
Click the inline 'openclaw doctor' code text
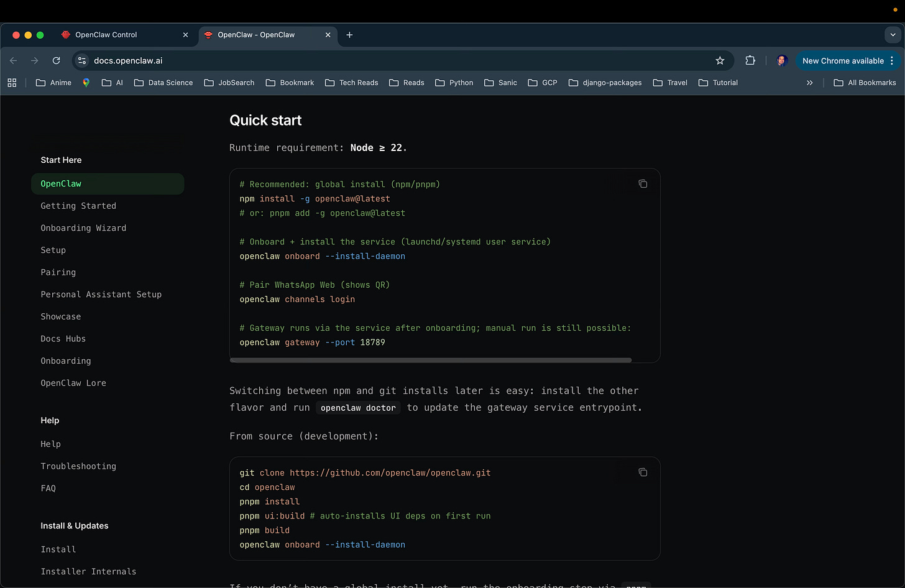click(x=358, y=408)
